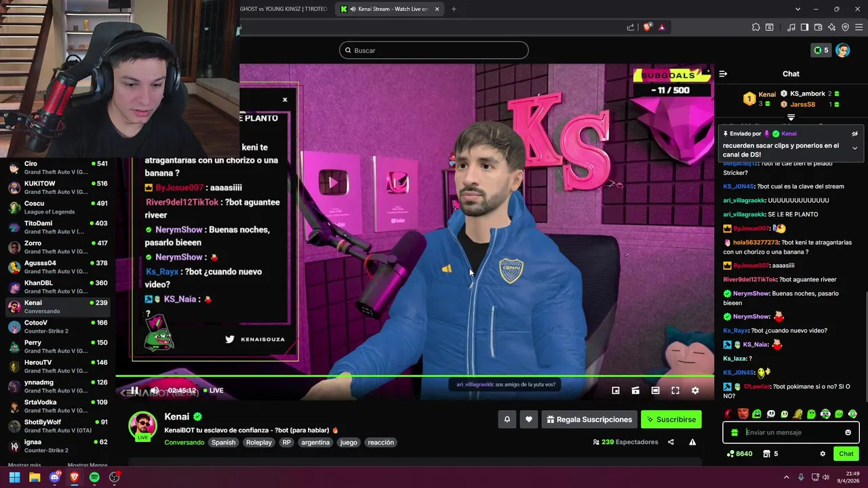The image size is (868, 488).
Task: Open video player settings gear
Action: [695, 390]
